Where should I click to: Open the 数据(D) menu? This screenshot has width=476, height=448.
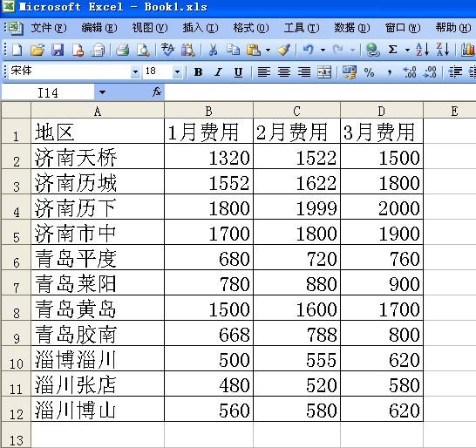coord(352,28)
